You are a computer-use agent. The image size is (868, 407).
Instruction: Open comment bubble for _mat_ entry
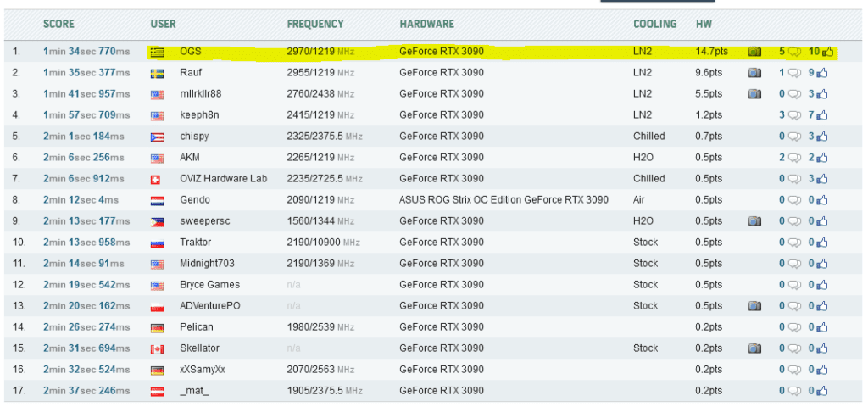(794, 391)
